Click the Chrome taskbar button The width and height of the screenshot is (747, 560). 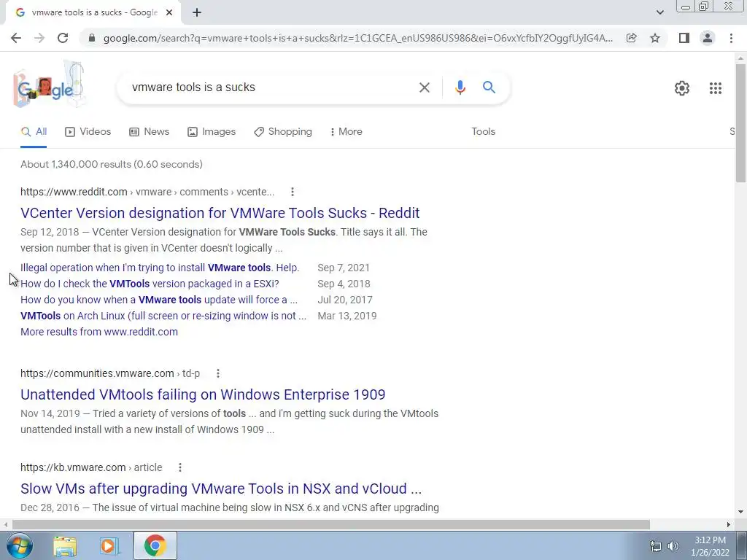(155, 545)
